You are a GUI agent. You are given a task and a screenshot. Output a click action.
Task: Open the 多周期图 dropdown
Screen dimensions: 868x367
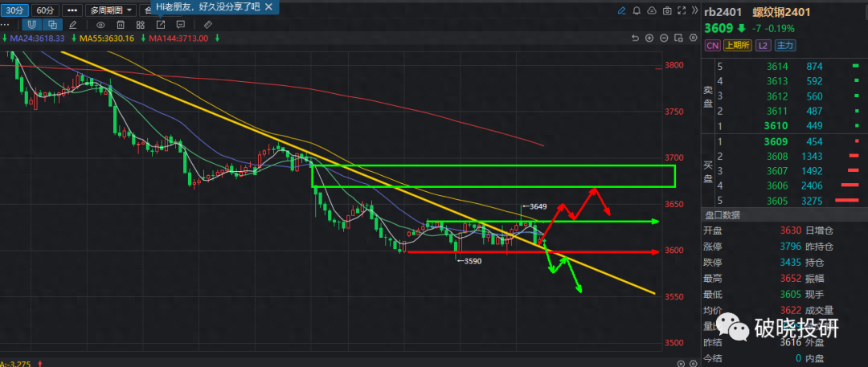(110, 10)
